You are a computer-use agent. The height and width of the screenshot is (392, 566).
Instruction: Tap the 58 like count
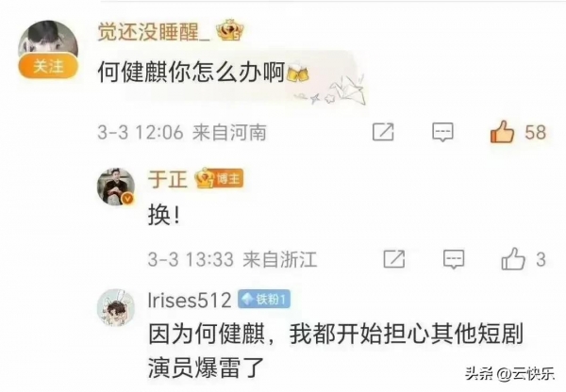(x=535, y=132)
